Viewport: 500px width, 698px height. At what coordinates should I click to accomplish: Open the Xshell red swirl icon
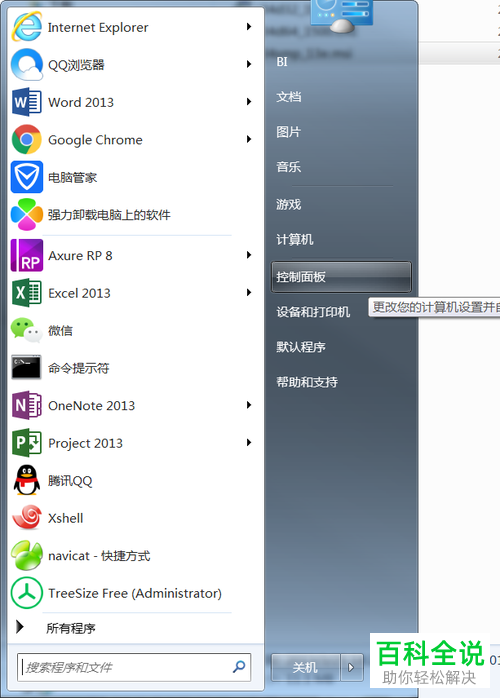coord(27,518)
